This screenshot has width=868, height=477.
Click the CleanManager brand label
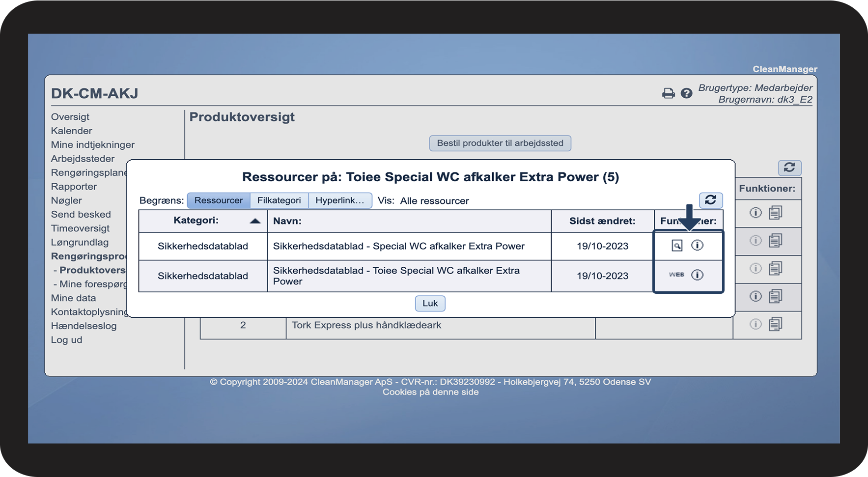(785, 69)
